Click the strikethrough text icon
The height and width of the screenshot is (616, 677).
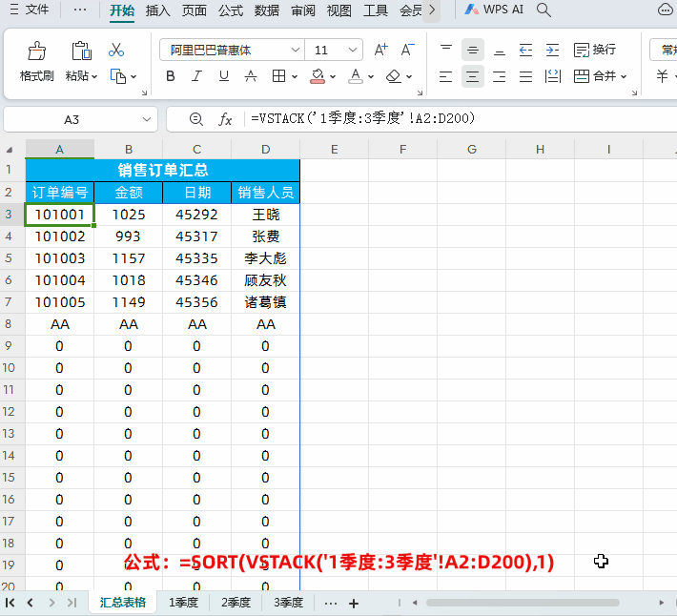[250, 76]
